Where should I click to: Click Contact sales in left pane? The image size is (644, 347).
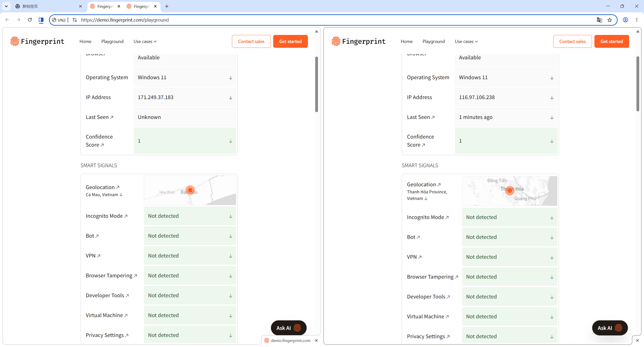pyautogui.click(x=251, y=41)
